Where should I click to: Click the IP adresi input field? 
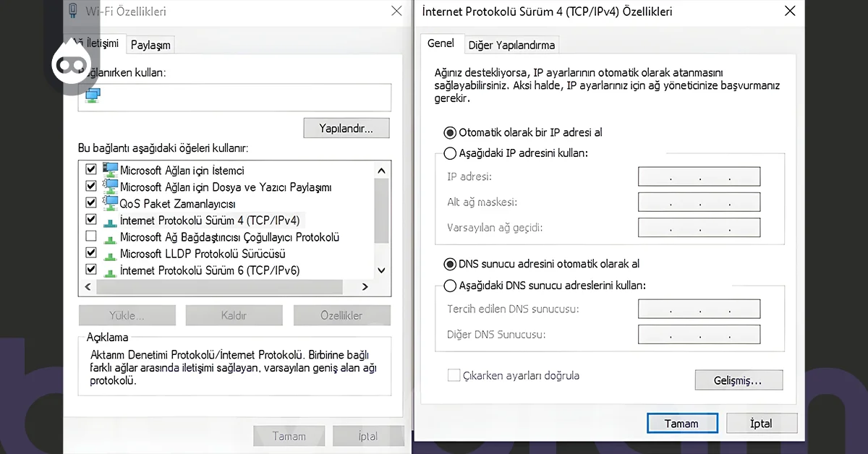tap(699, 176)
